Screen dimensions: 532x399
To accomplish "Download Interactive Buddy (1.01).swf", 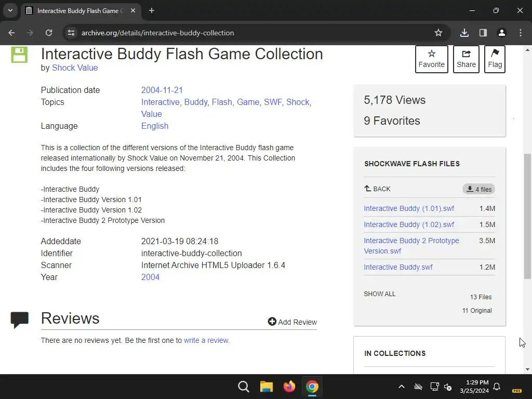I will pyautogui.click(x=409, y=208).
